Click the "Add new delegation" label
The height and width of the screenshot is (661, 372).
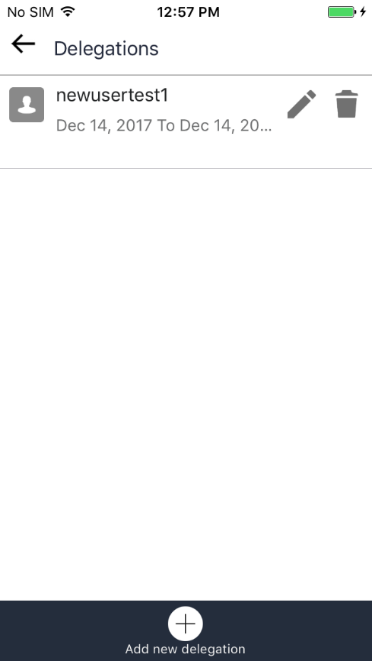point(185,649)
